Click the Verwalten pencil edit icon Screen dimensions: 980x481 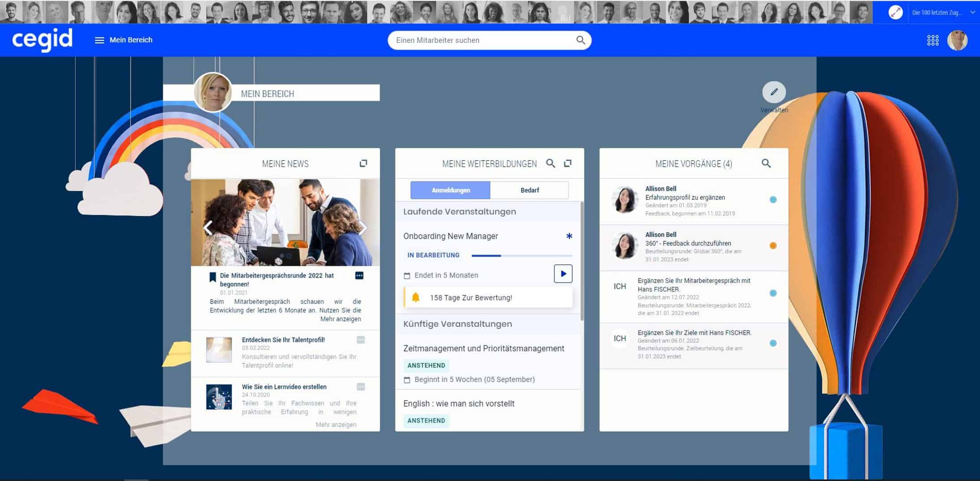click(774, 92)
